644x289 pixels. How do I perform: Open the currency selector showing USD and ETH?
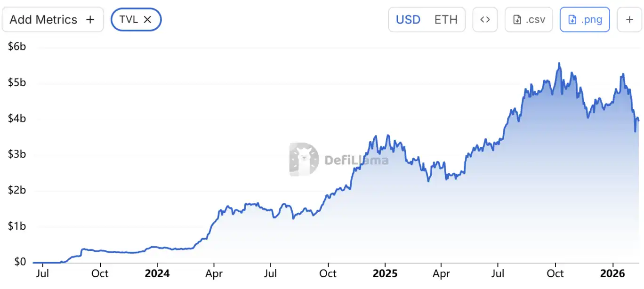(x=427, y=19)
